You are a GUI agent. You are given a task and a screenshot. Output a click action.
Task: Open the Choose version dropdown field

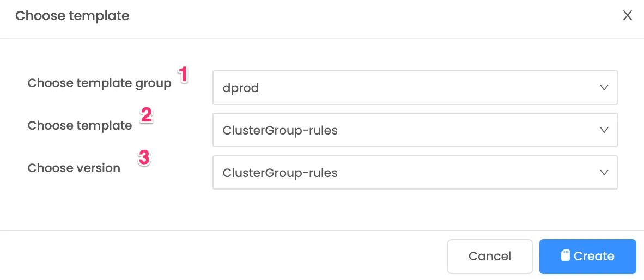pyautogui.click(x=415, y=173)
